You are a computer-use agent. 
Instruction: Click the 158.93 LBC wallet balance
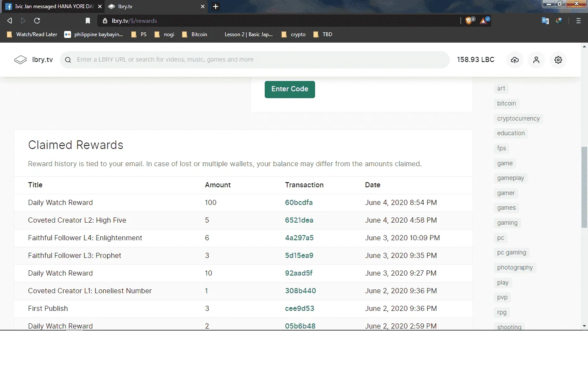click(x=476, y=60)
